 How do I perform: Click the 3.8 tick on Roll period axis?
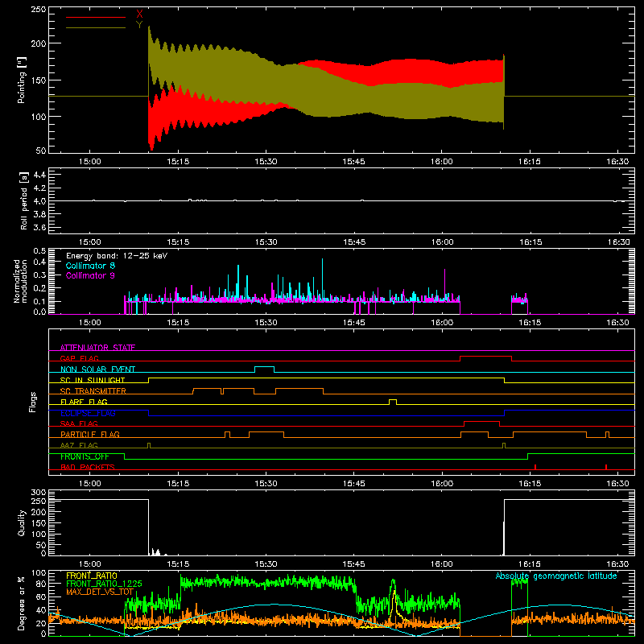39,214
